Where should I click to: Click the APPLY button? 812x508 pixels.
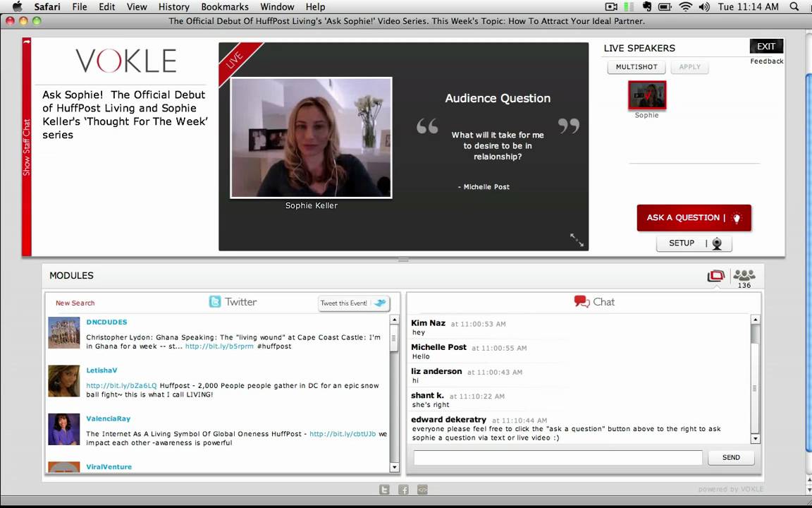690,67
